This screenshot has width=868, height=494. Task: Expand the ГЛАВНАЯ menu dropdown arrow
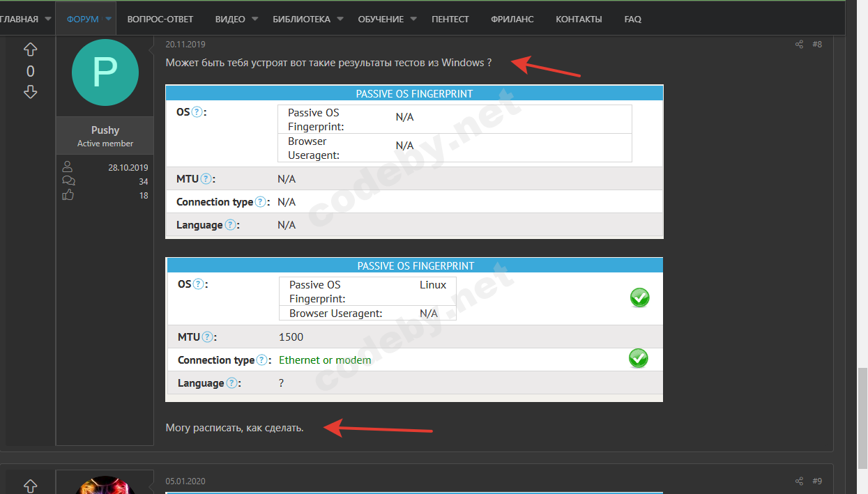48,19
